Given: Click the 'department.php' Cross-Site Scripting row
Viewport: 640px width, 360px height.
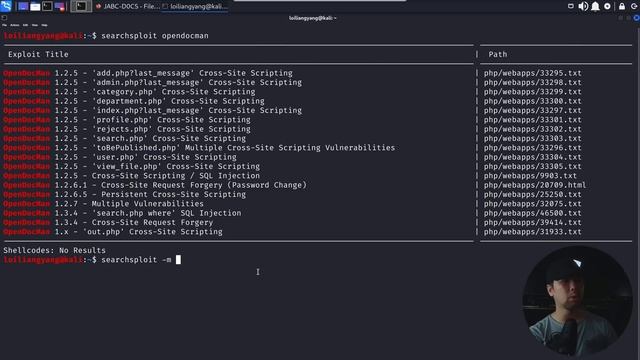Looking at the screenshot, I should coord(134,101).
